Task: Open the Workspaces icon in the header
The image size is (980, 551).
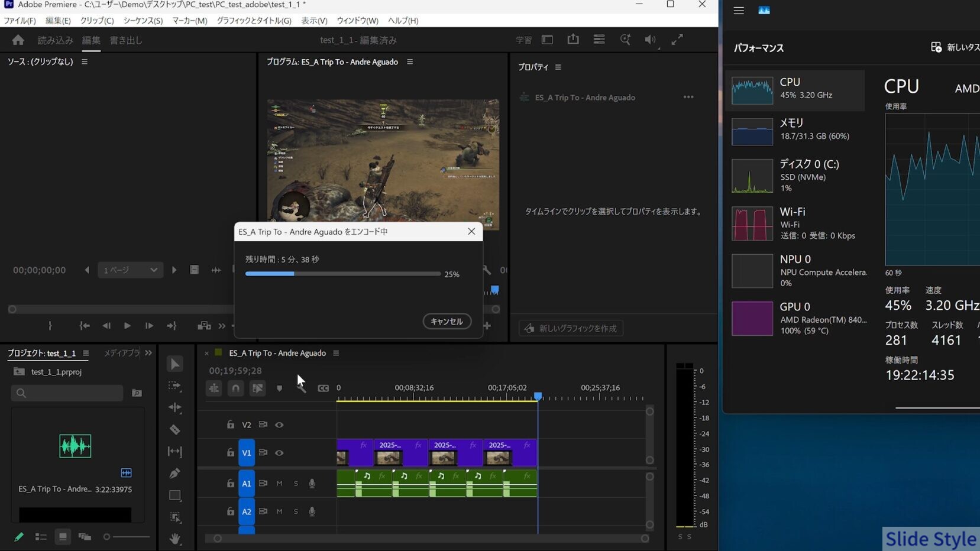Action: [x=547, y=40]
